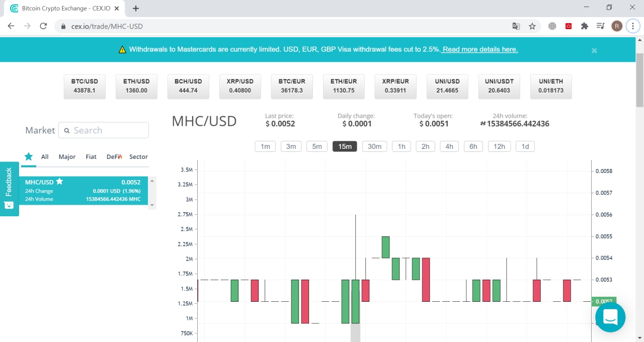Screen dimensions: 644x342
Task: Open the live chat bubble icon
Action: point(610,317)
